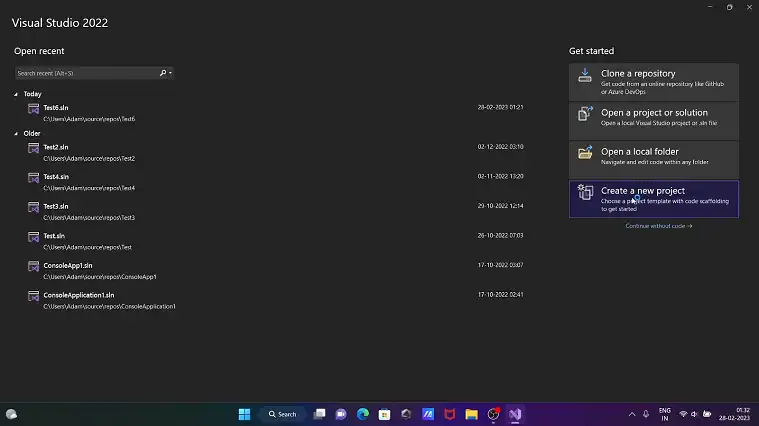Click the Clone a repository download icon
Image resolution: width=759 pixels, height=426 pixels.
pos(585,75)
